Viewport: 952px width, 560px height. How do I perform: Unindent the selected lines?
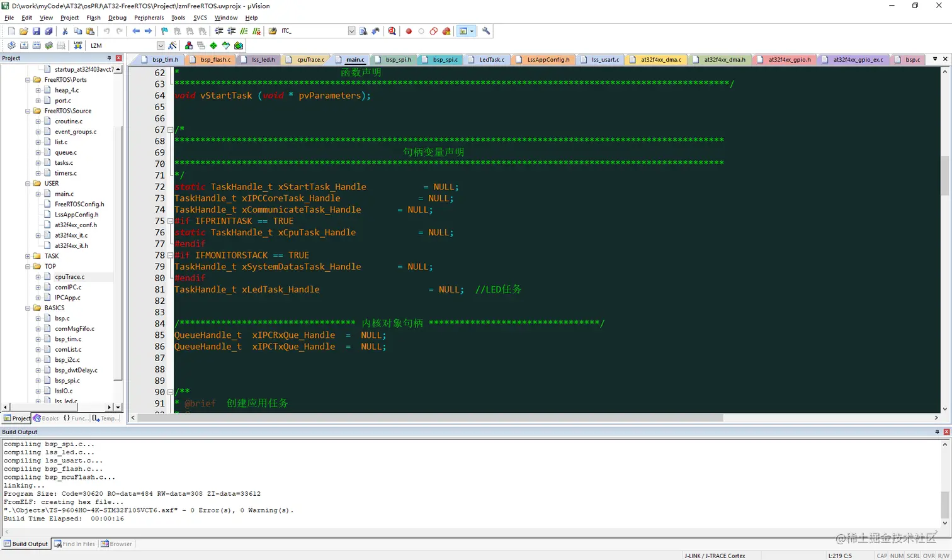(x=232, y=31)
